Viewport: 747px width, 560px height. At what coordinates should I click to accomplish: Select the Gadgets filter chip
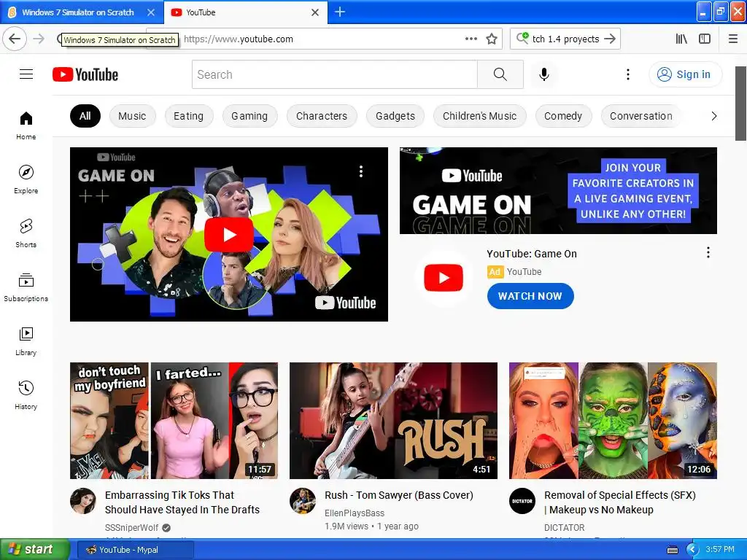pyautogui.click(x=395, y=116)
